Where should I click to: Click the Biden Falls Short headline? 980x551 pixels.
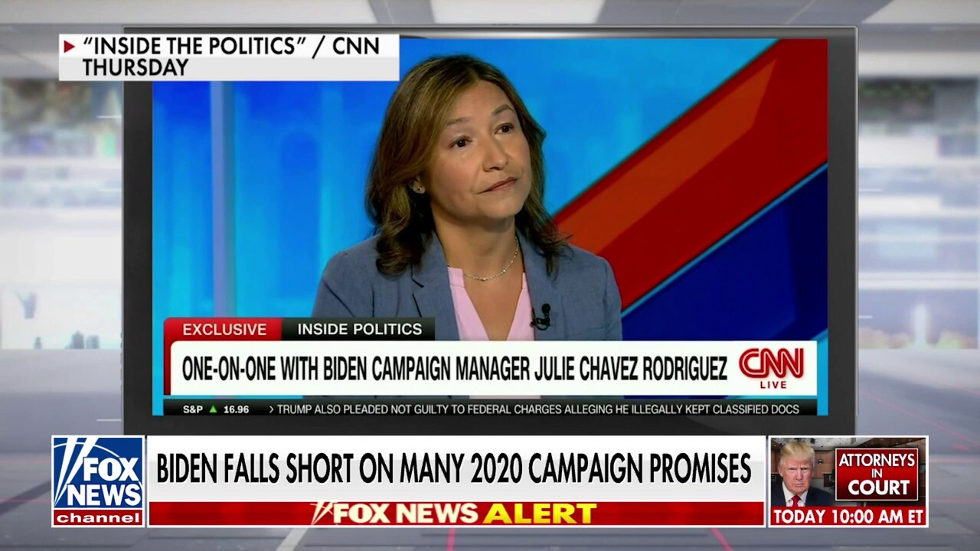coord(453,469)
